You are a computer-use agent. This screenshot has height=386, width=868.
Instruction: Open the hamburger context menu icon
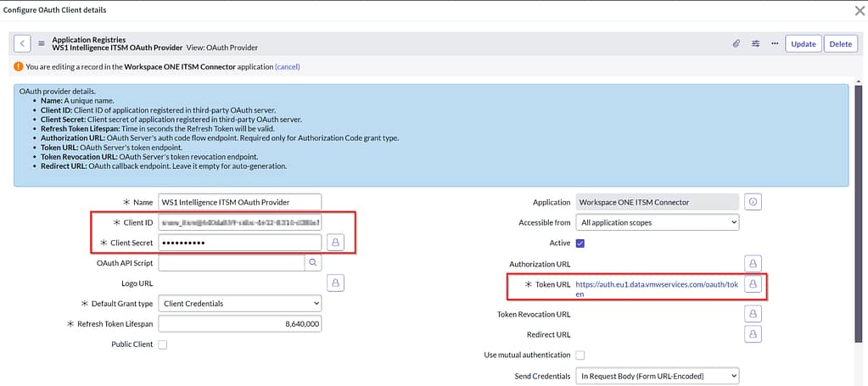pyautogui.click(x=42, y=44)
